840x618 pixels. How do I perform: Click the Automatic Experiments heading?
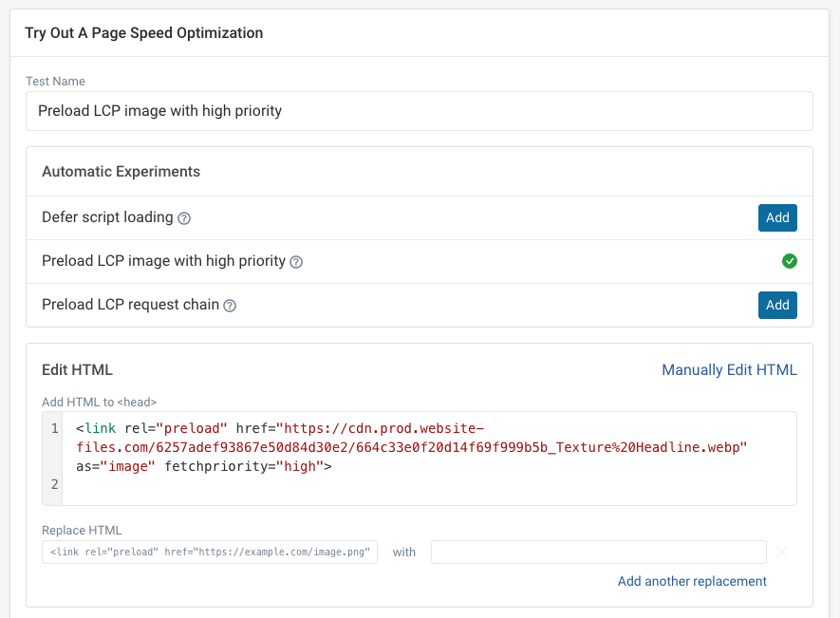pos(121,172)
